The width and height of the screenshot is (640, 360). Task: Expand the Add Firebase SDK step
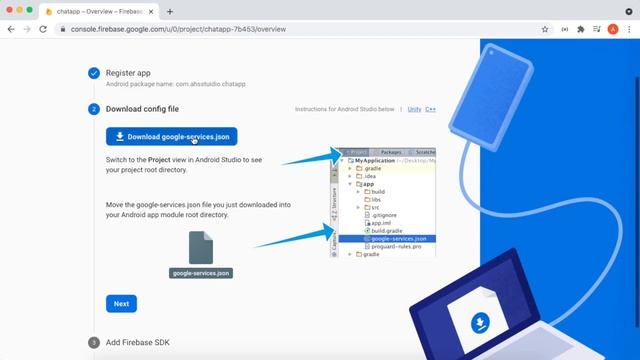138,342
